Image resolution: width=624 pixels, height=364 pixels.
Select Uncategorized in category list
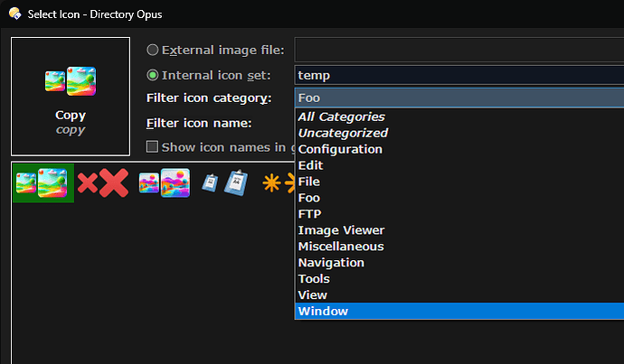(x=343, y=133)
